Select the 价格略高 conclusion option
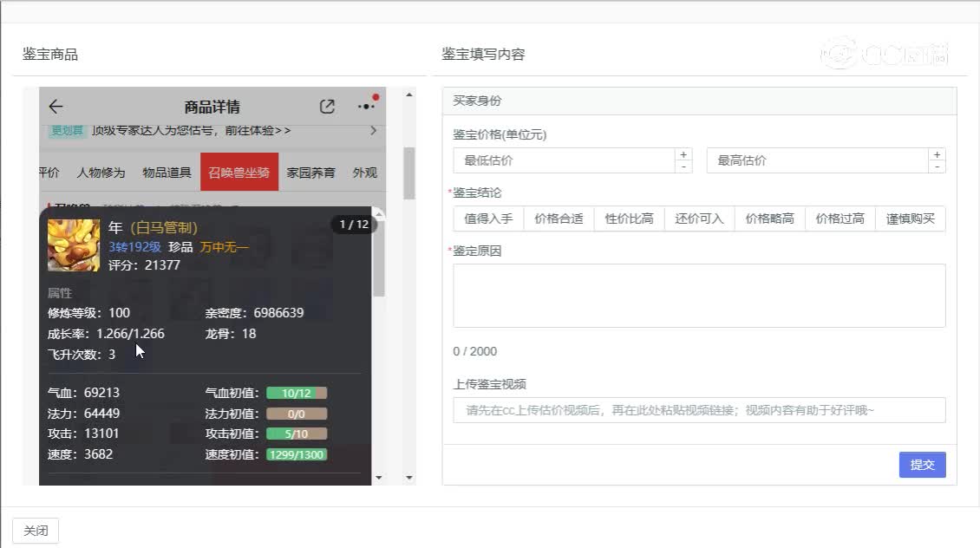980x548 pixels. [x=769, y=219]
